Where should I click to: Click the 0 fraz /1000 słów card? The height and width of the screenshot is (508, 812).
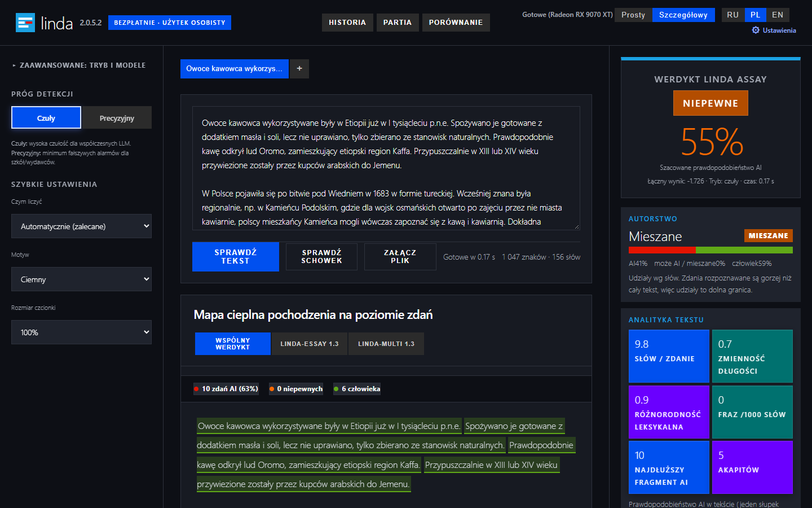752,412
